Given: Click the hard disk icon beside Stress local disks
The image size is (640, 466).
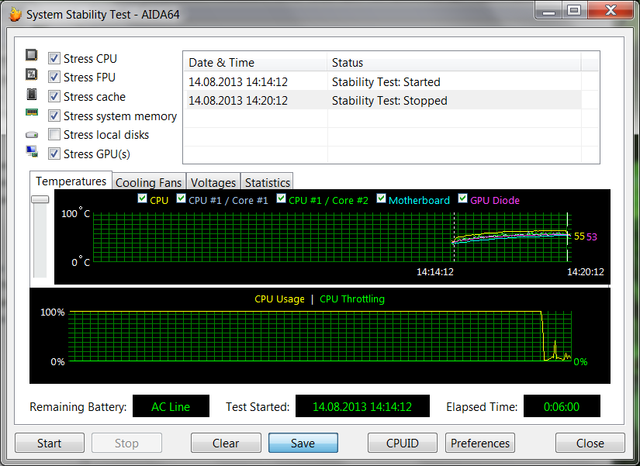Looking at the screenshot, I should [x=31, y=135].
